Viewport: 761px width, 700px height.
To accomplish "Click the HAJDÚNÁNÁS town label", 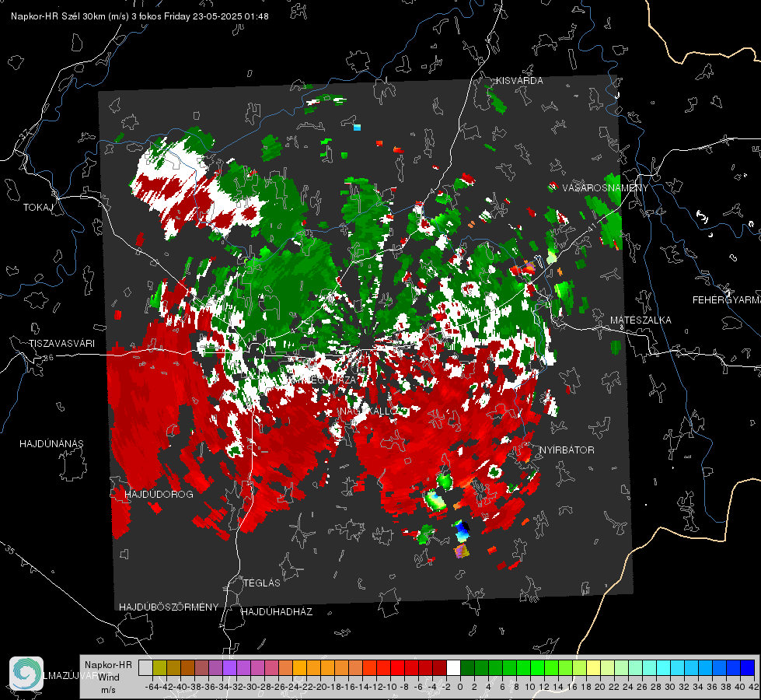I will pos(51,444).
